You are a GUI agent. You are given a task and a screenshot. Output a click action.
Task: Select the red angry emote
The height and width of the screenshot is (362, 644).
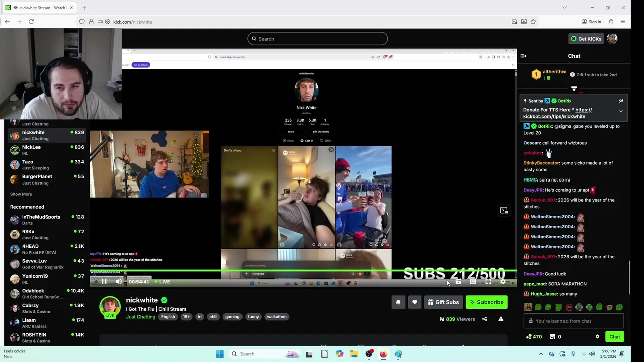coord(569,307)
